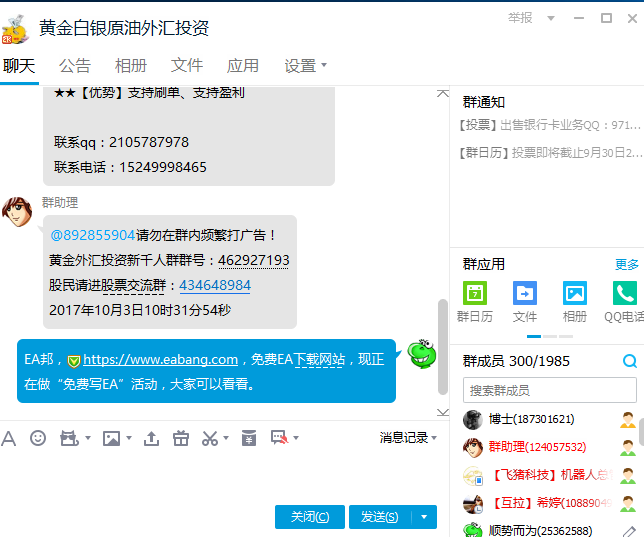Image resolution: width=644 pixels, height=537 pixels.
Task: Click the admin badge beside 飞猪科技 member
Action: (x=628, y=475)
